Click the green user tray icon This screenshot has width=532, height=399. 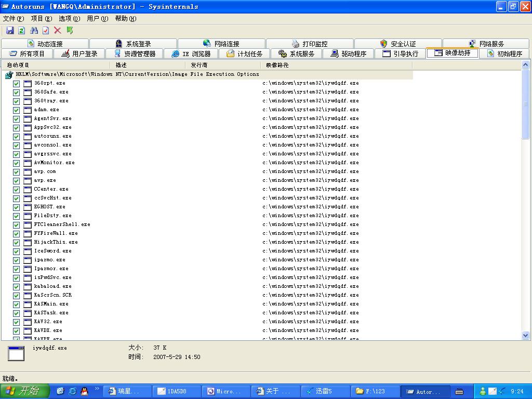(x=483, y=391)
